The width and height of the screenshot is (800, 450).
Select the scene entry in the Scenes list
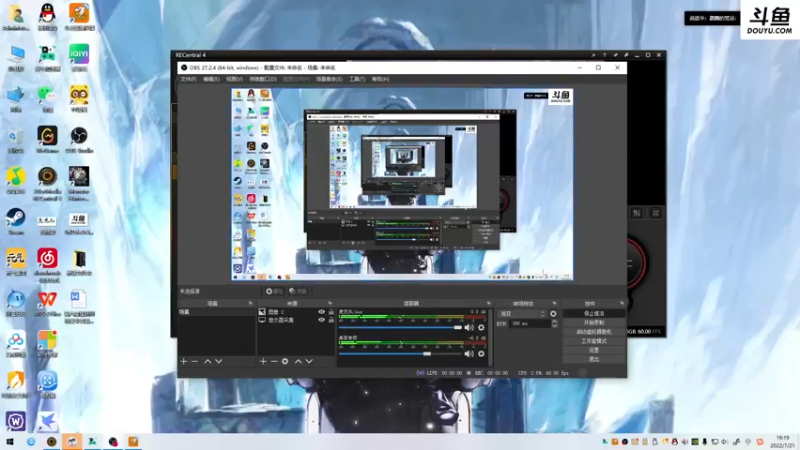(216, 312)
